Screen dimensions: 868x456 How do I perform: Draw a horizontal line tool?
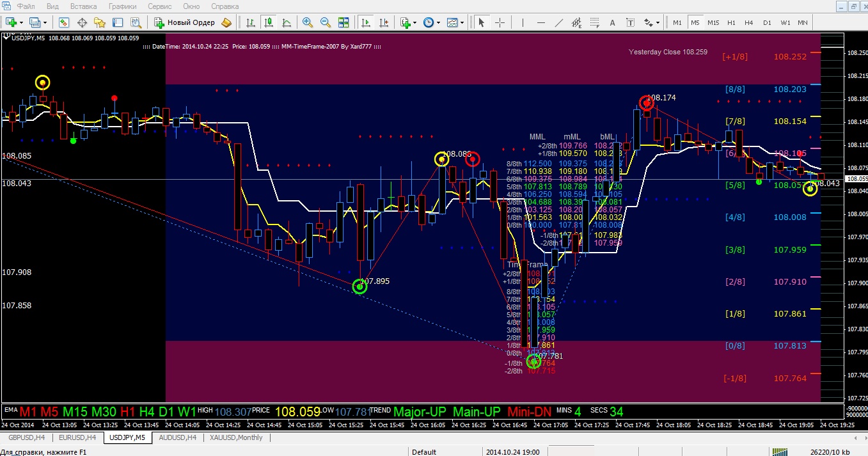click(541, 22)
